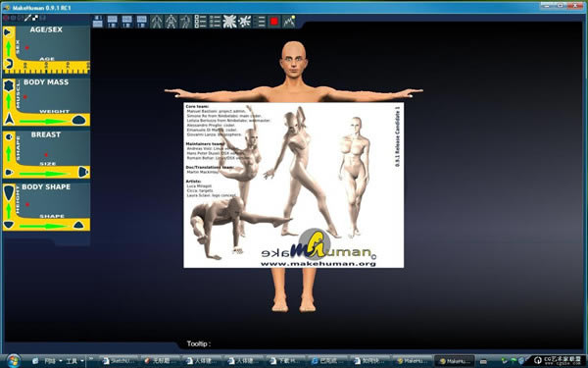Click the small white splash icon
Screen dimensions: 588x368
(244, 22)
